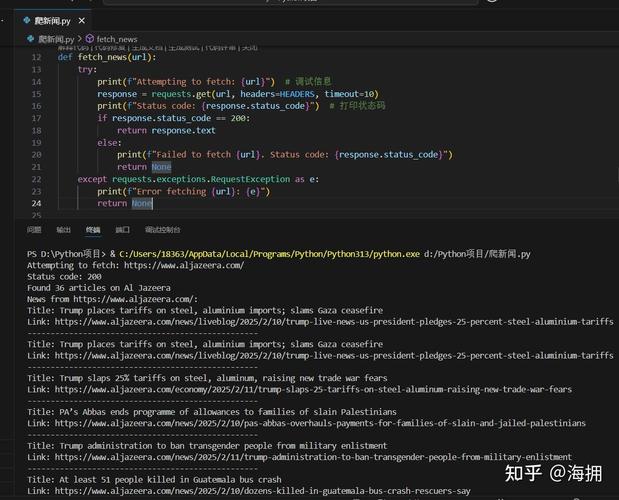619x500 pixels.
Task: Click the Python icon in the breadcrumb
Action: click(x=30, y=39)
